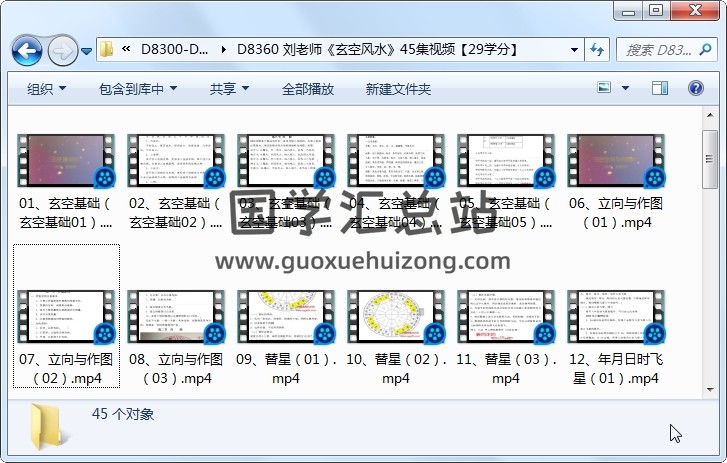The image size is (727, 463).
Task: Click the D8300-D... breadcrumb segment
Action: (x=175, y=49)
